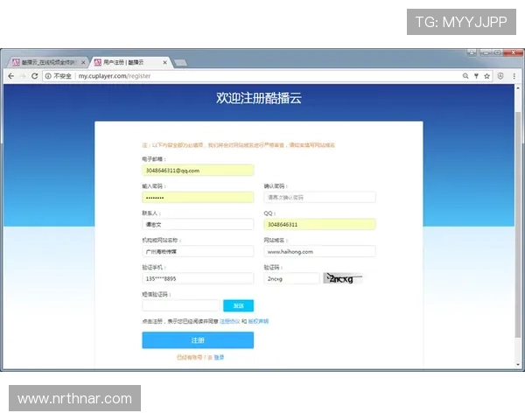This screenshot has height=420, width=525.
Task: Click the QQ field with 3048646311
Action: (x=319, y=224)
